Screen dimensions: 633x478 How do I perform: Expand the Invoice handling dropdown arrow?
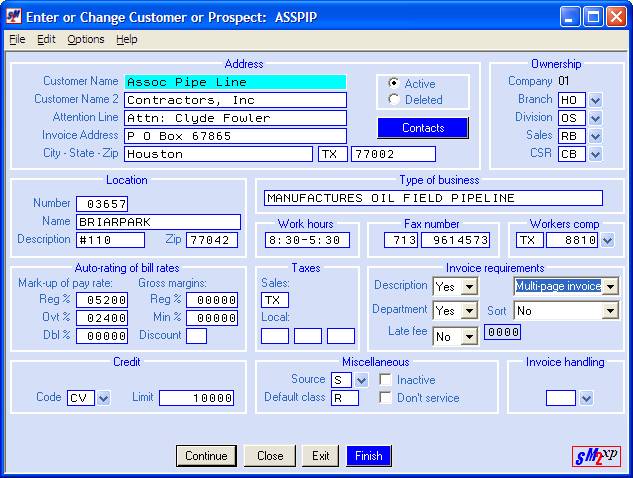586,398
